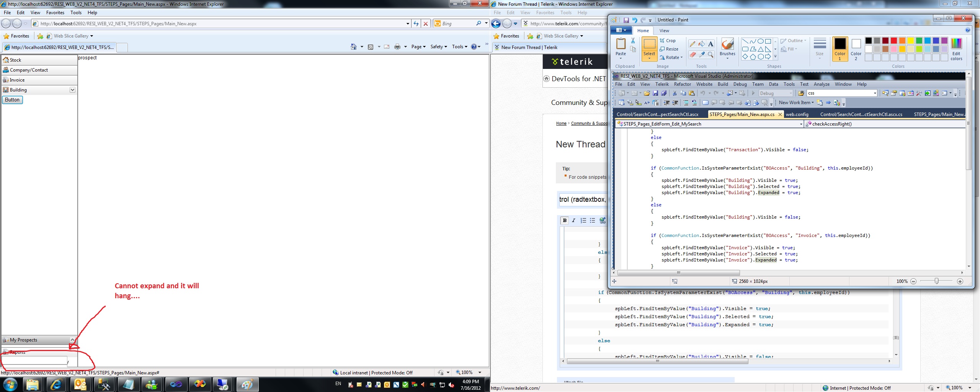
Task: Select the Eraser tool in Paint
Action: tap(693, 55)
